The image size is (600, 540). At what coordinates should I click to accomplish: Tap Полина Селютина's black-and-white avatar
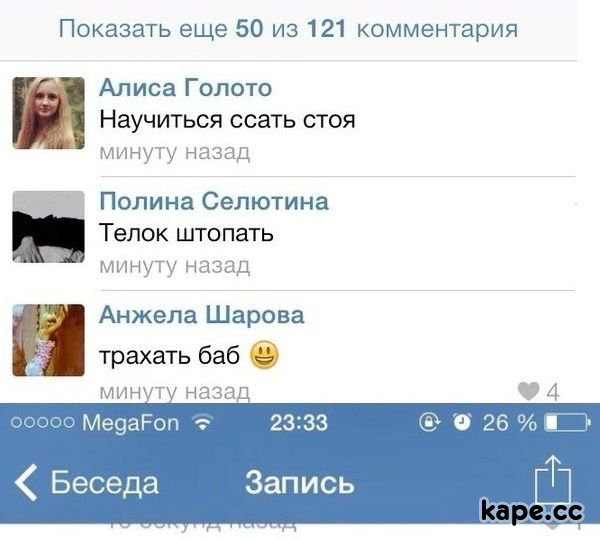pyautogui.click(x=49, y=227)
